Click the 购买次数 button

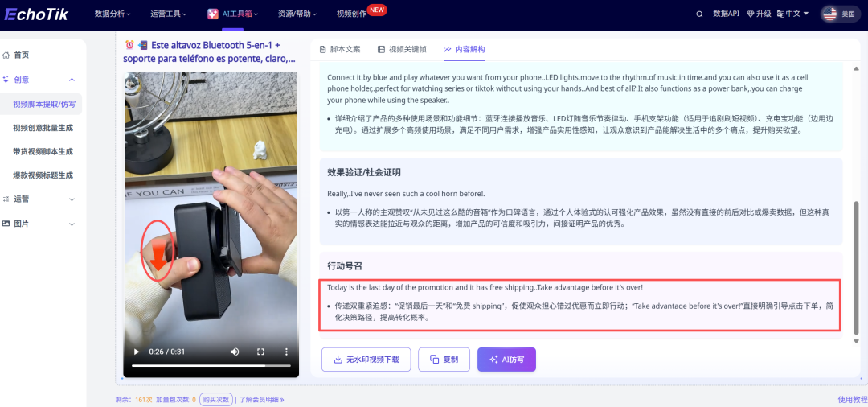click(215, 399)
